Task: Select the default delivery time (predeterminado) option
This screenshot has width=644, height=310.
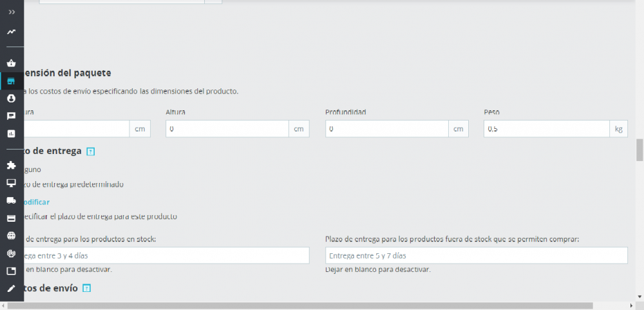Action: click(x=73, y=184)
